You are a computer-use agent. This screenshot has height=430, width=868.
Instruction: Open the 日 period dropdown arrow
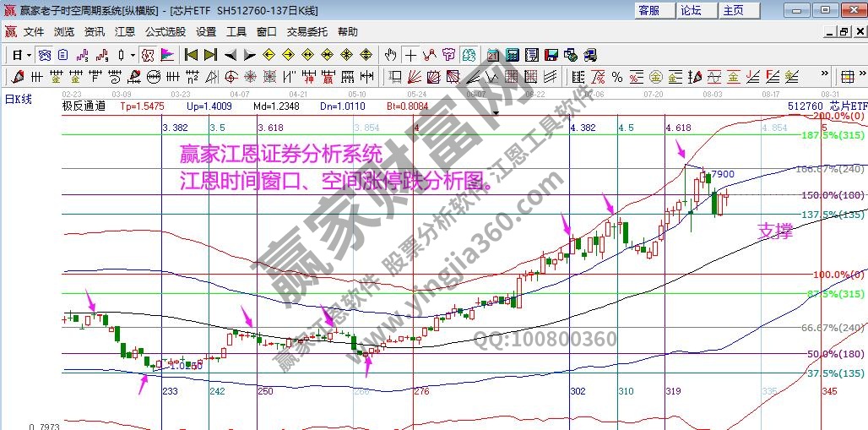27,55
